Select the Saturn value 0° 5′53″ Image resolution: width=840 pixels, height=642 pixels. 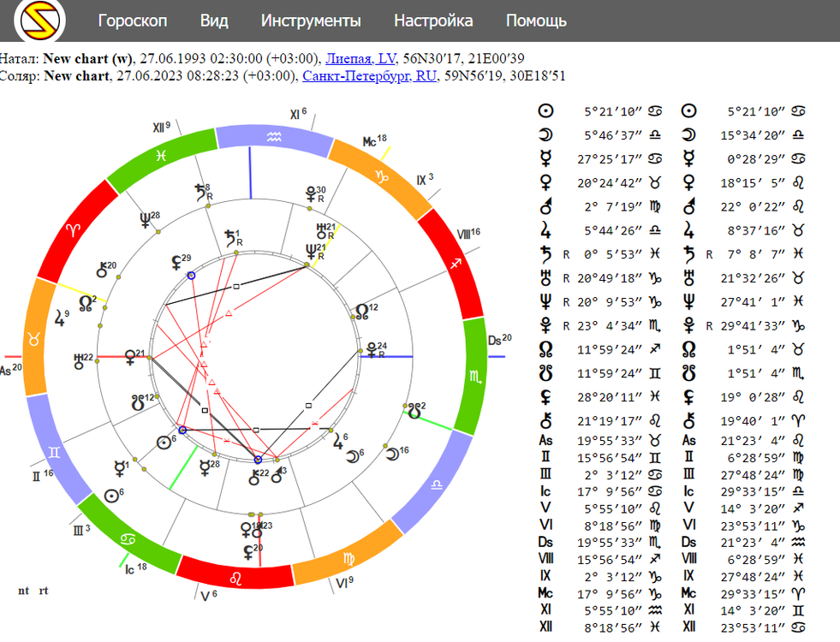pos(613,254)
